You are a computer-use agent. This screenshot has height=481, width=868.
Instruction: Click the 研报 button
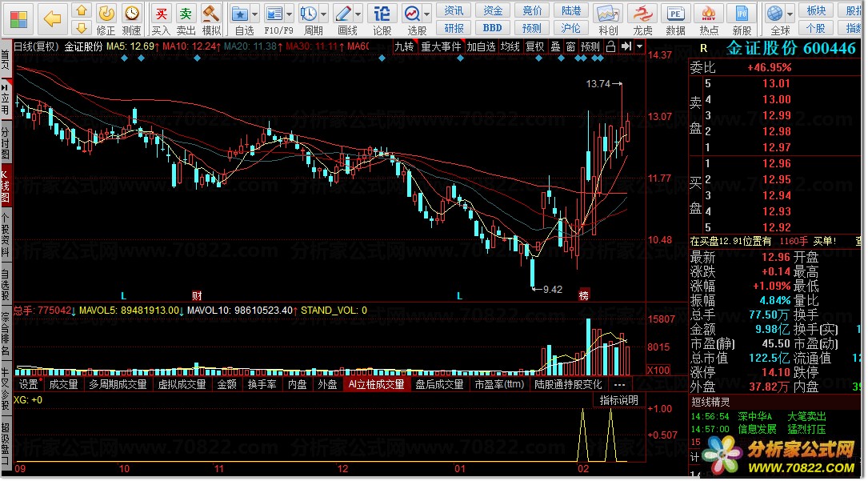454,28
